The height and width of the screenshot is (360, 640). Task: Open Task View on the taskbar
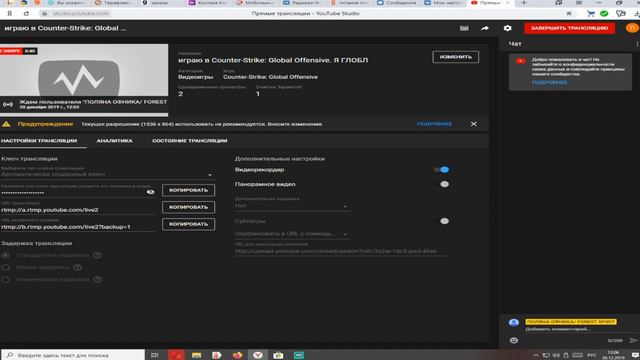pos(155,355)
